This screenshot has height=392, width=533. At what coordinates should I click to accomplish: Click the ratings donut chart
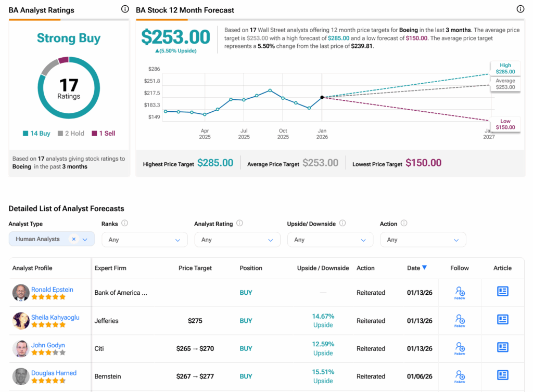point(69,88)
